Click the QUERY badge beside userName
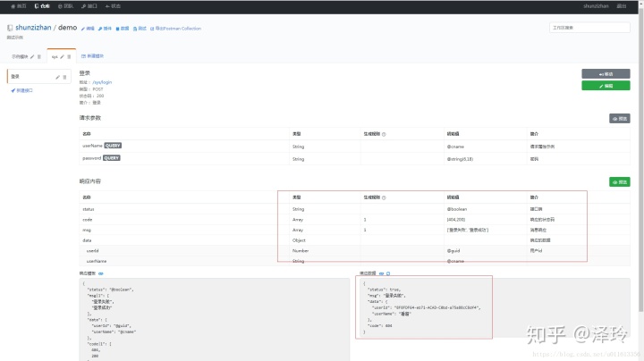Image resolution: width=644 pixels, height=361 pixels. click(113, 146)
